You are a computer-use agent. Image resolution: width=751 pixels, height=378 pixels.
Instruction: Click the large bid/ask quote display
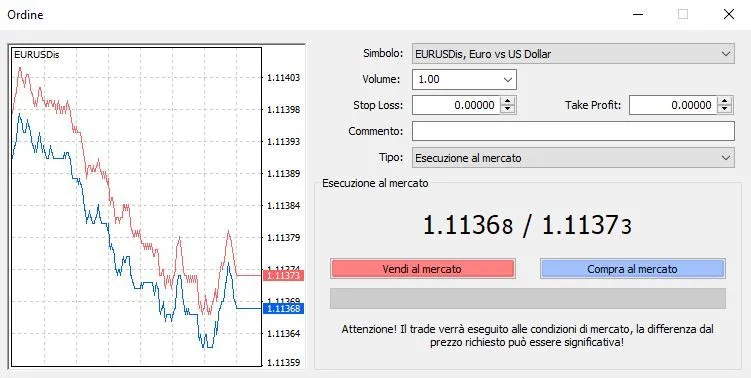pyautogui.click(x=527, y=225)
